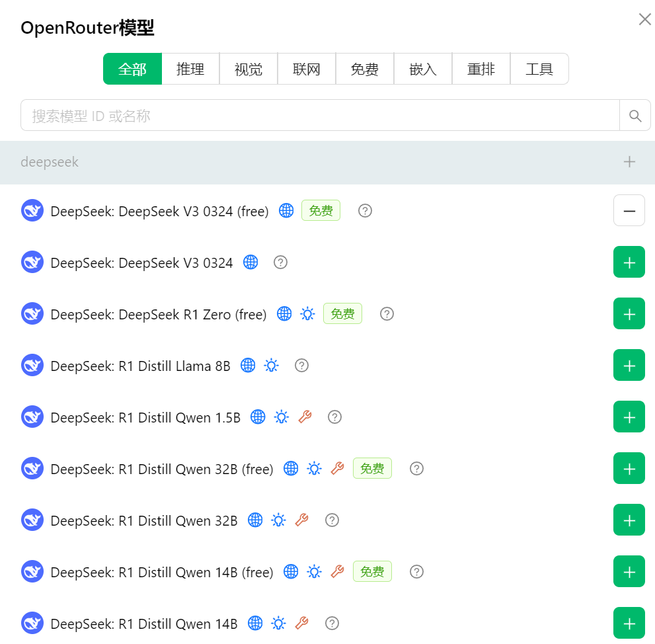Click the search magnifier icon
655x644 pixels.
pos(635,115)
